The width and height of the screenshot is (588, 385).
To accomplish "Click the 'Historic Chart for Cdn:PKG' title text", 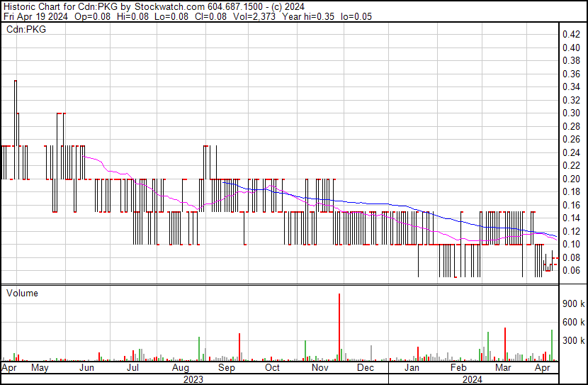I will point(61,6).
